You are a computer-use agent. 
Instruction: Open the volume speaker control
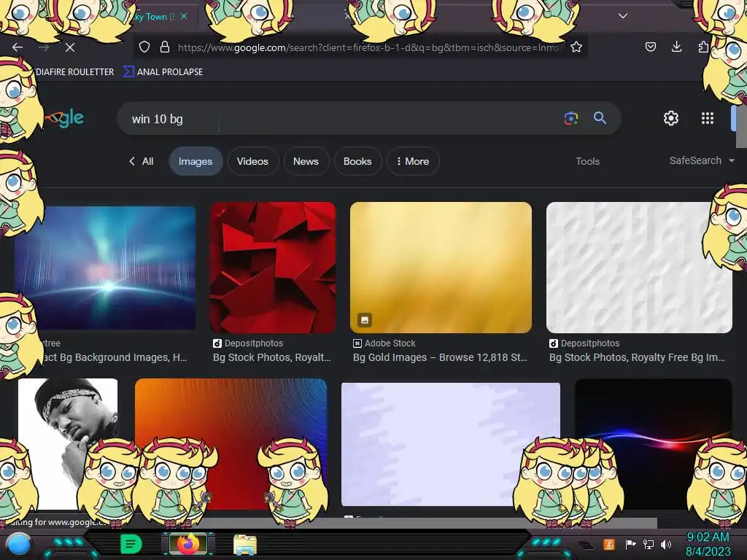666,544
